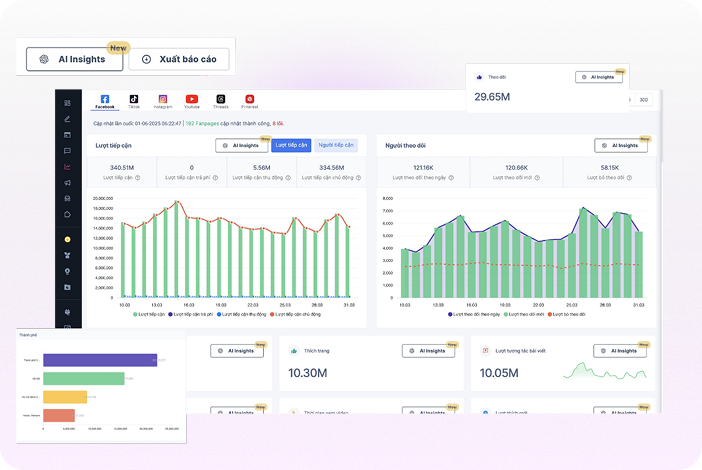This screenshot has width=702, height=470.
Task: Click the Xuất báo cáo export button
Action: (x=179, y=59)
